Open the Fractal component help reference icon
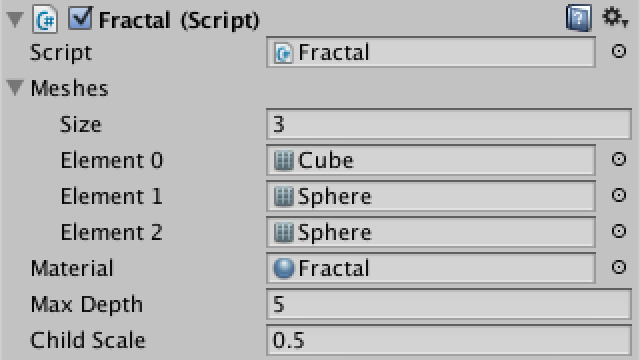This screenshot has height=360, width=640. click(x=579, y=18)
